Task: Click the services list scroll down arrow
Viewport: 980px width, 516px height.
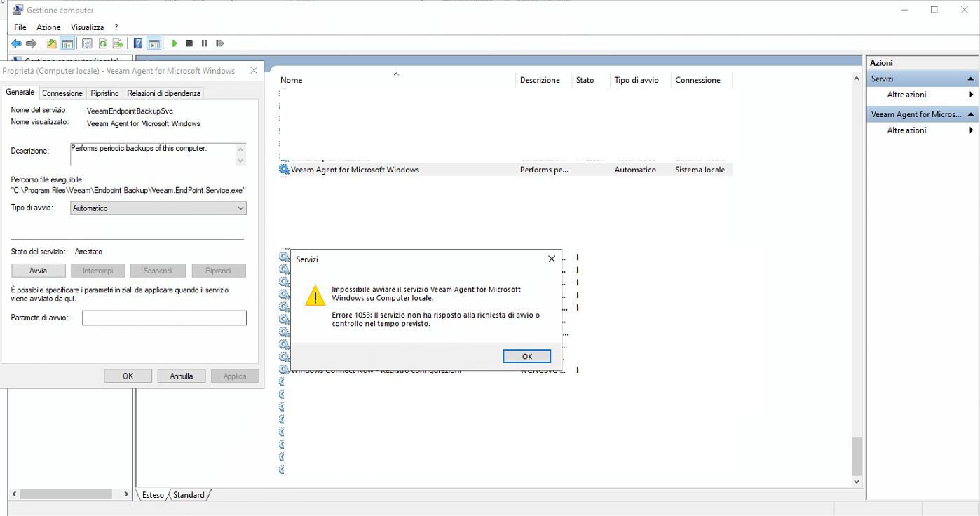Action: (856, 482)
